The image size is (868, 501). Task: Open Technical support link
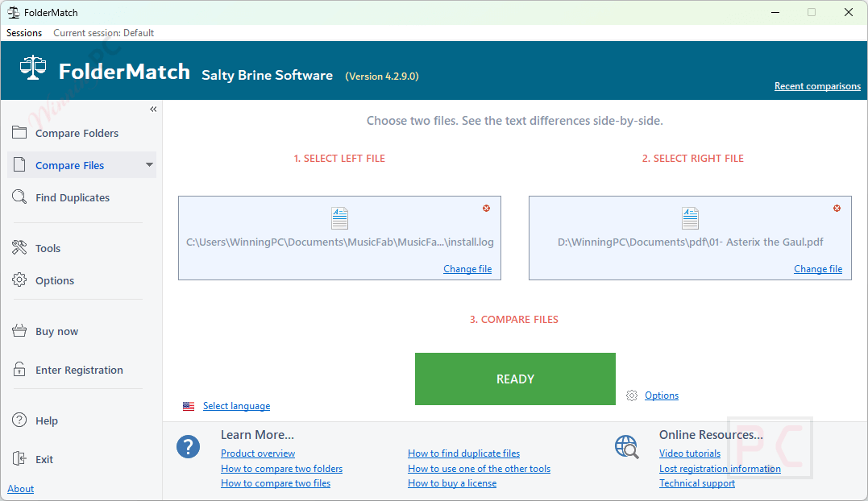[x=697, y=483]
